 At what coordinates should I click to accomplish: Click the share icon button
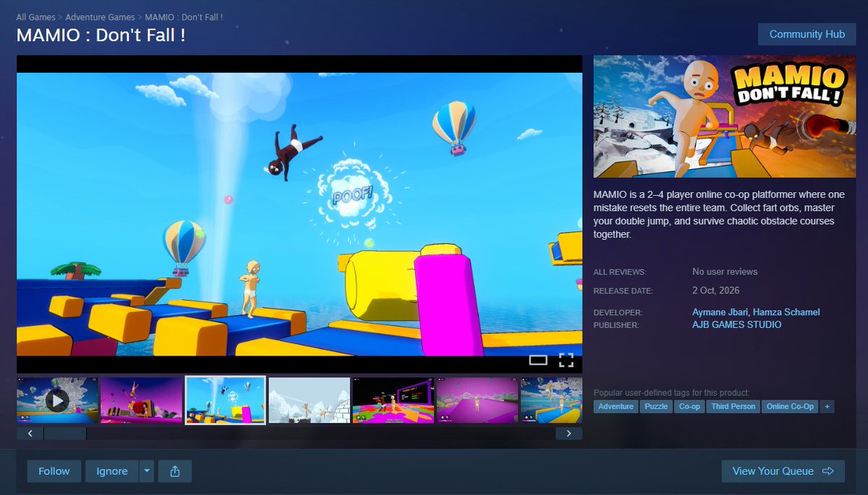pyautogui.click(x=174, y=471)
